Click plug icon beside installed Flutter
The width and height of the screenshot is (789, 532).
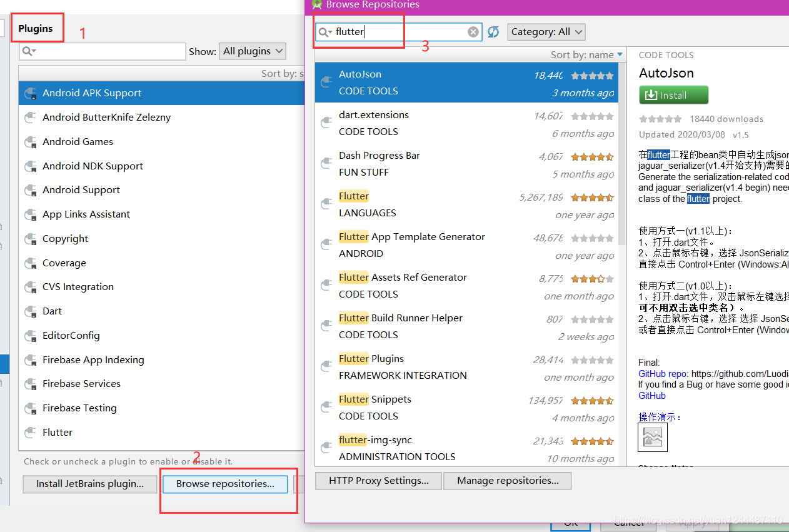(31, 433)
